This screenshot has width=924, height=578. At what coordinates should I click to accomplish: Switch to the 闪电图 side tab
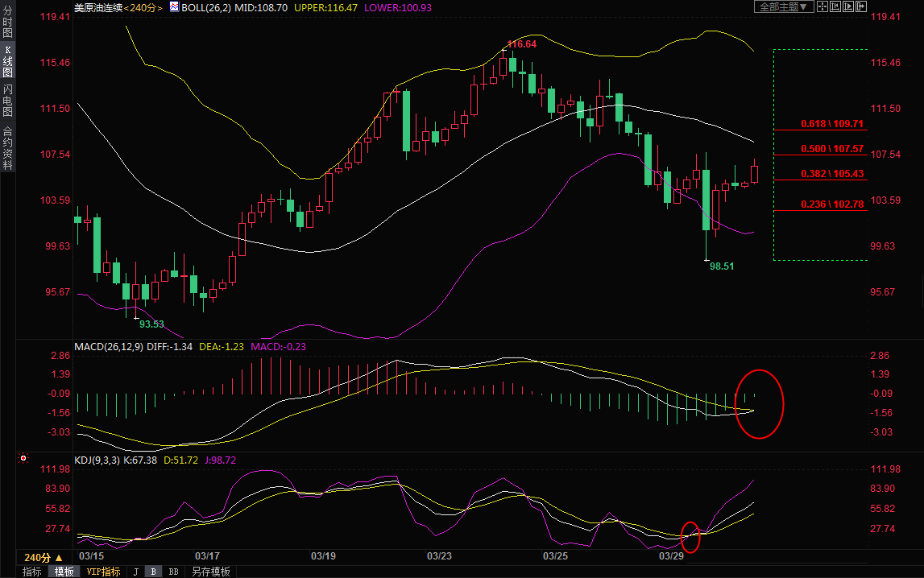(x=7, y=100)
